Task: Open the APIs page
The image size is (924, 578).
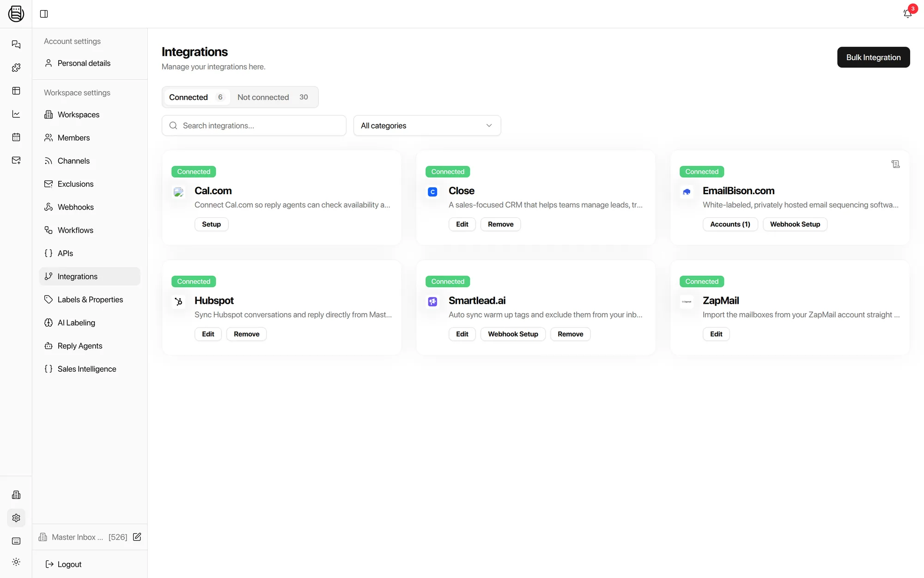Action: pyautogui.click(x=90, y=253)
